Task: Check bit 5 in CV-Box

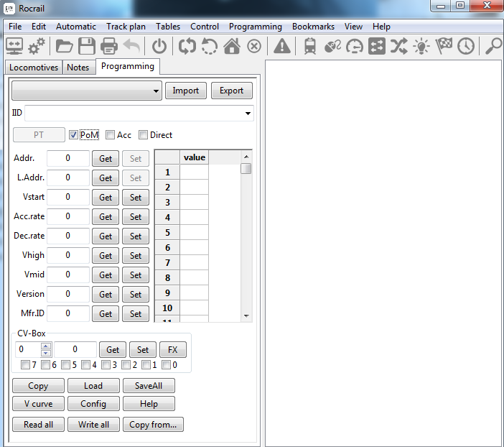Action: click(65, 364)
